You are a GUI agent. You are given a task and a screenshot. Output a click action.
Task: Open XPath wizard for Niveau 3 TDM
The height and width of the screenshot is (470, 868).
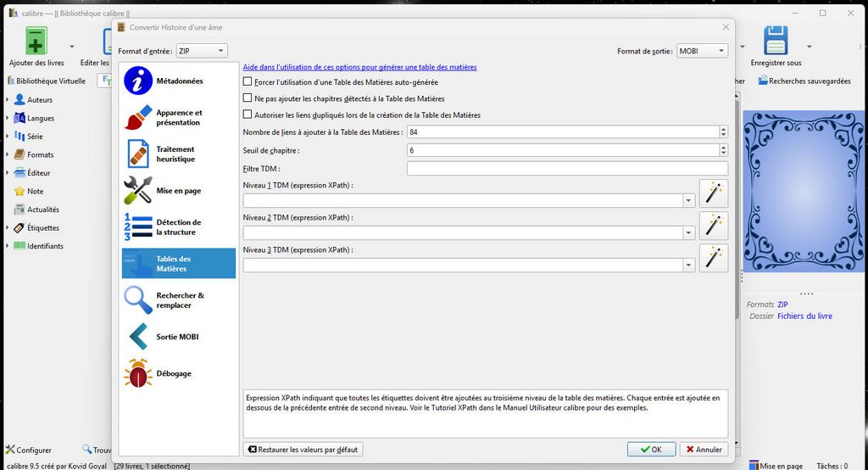click(714, 258)
